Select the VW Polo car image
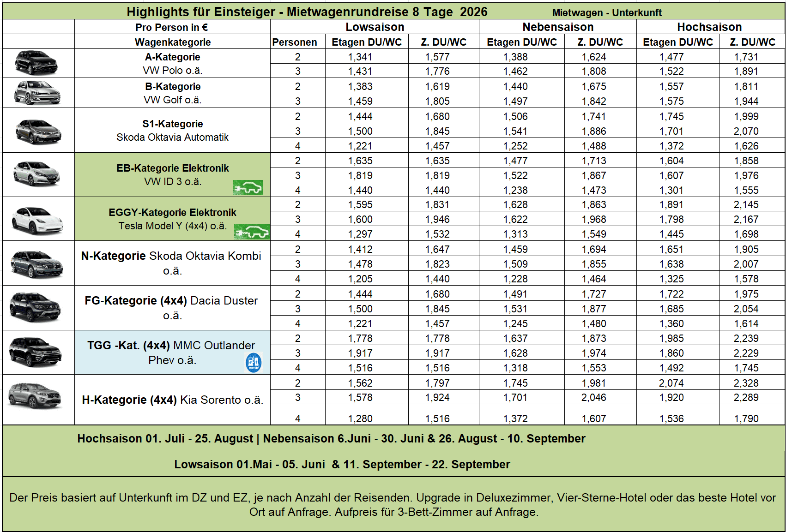This screenshot has height=532, width=786. pos(36,63)
